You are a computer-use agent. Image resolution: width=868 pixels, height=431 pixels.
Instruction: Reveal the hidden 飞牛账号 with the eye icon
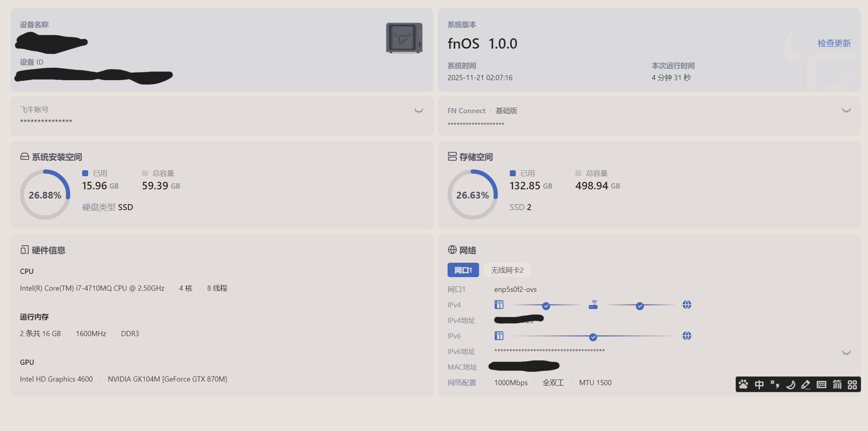tap(418, 111)
